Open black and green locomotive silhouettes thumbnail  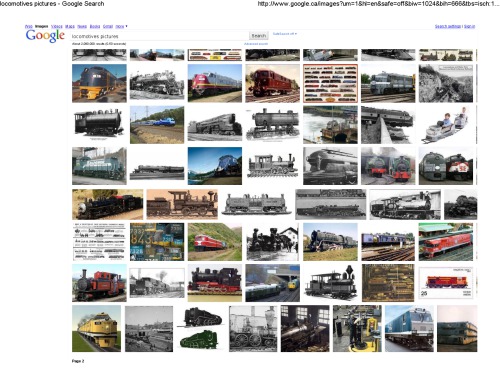[x=201, y=329]
